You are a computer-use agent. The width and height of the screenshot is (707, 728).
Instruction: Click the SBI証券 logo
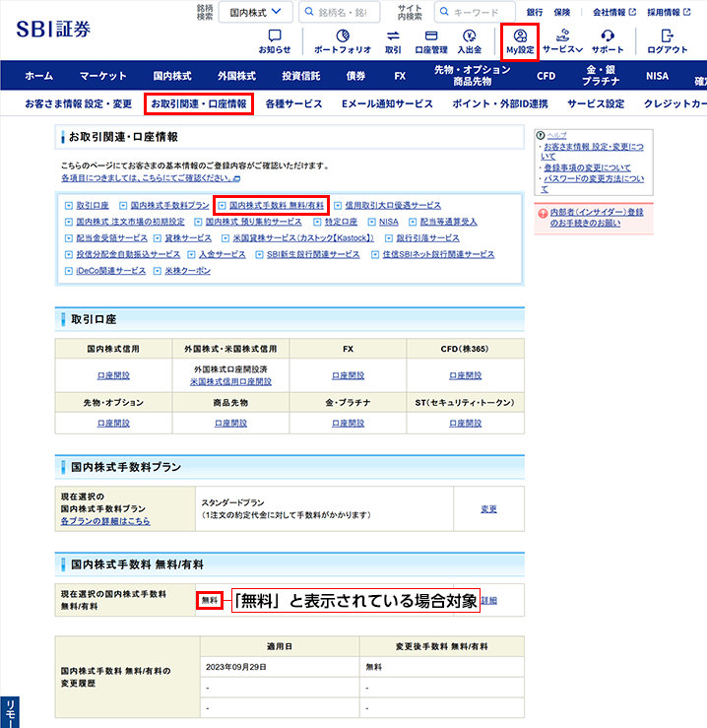[53, 30]
